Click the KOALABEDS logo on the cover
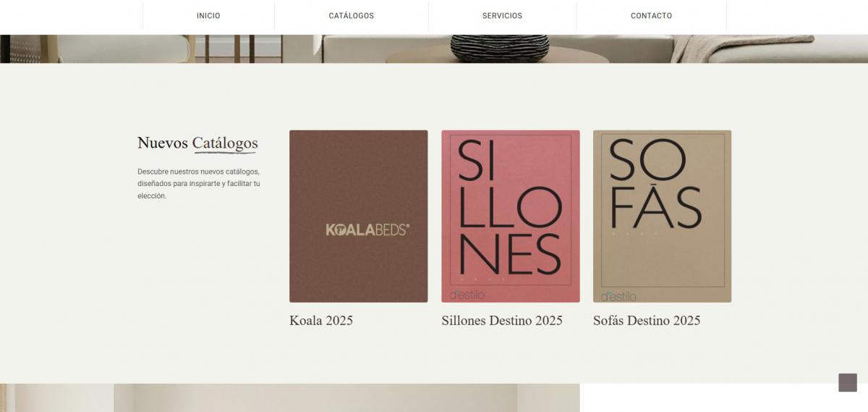The image size is (868, 412). pyautogui.click(x=367, y=230)
